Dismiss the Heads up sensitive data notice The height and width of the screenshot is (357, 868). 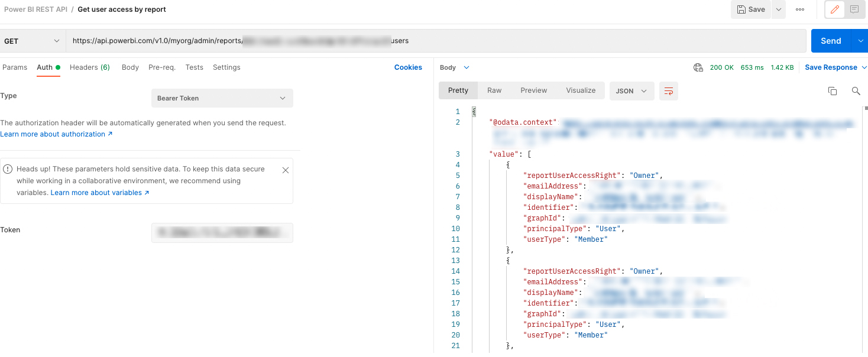click(286, 170)
